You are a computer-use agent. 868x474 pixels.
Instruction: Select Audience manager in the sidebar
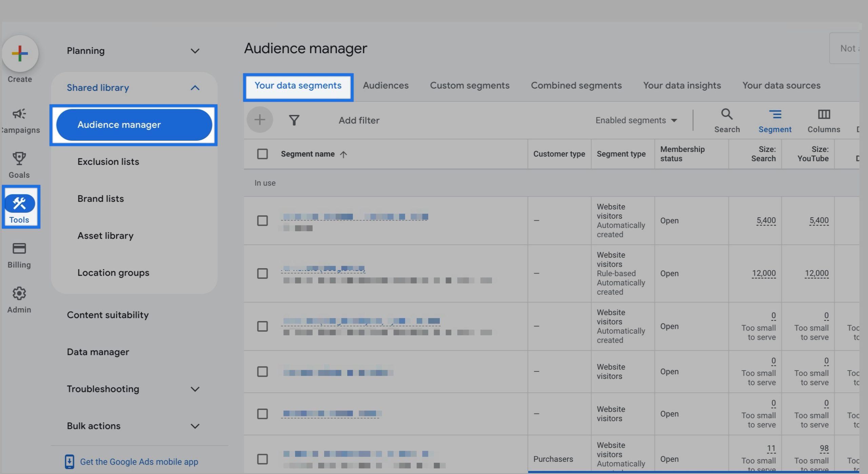(x=134, y=125)
